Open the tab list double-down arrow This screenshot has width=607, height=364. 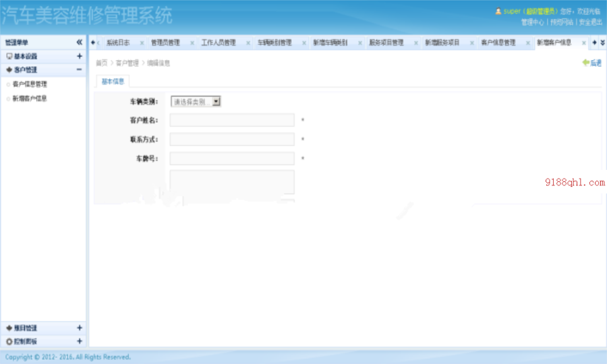[602, 42]
